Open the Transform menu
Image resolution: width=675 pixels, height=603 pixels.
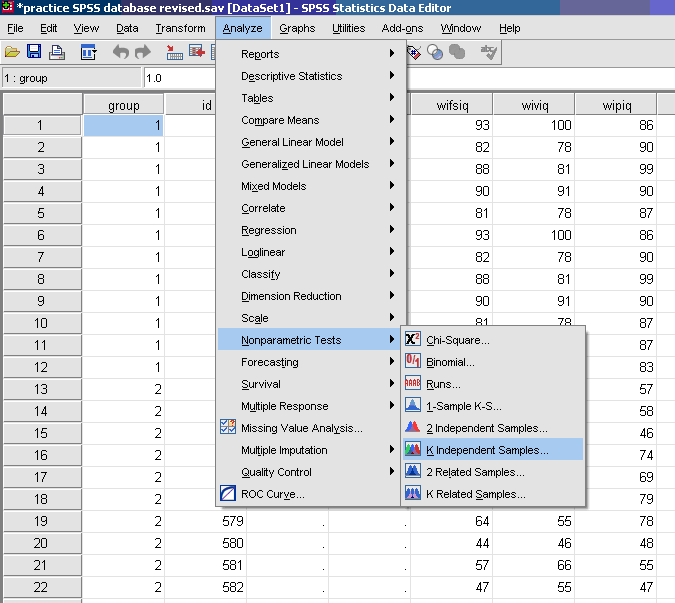point(180,28)
